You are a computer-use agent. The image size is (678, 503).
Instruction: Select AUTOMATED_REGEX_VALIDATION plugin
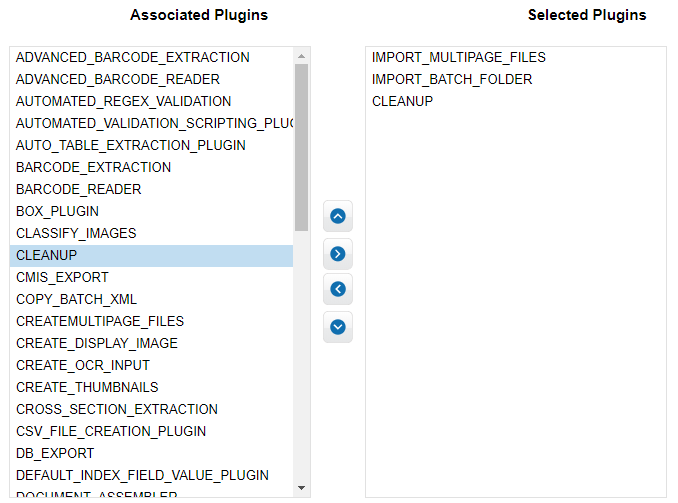(151, 101)
